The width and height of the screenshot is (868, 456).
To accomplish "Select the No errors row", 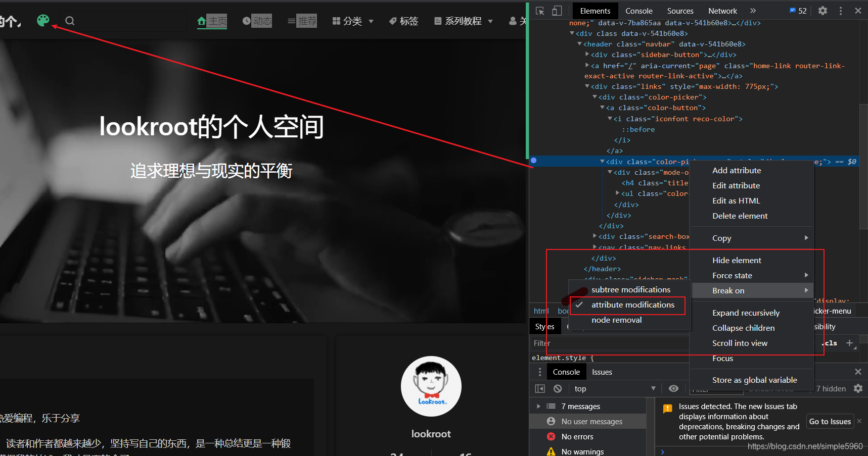I will (588, 437).
